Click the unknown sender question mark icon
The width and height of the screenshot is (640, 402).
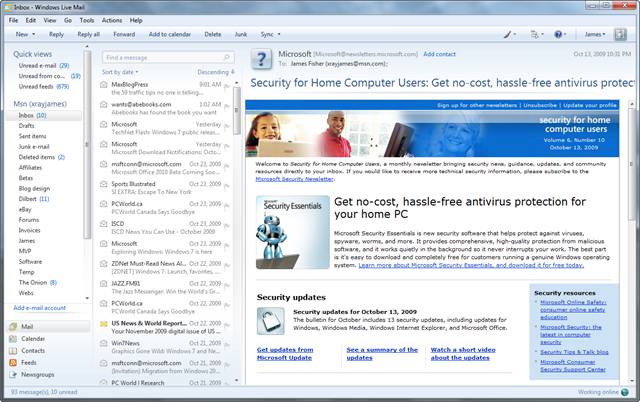tap(262, 60)
